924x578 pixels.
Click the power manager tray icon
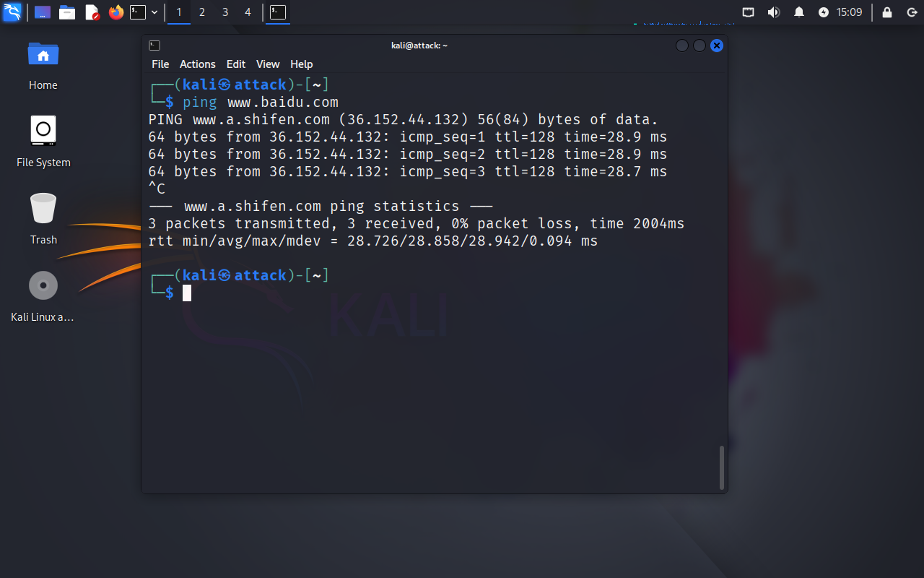[824, 12]
